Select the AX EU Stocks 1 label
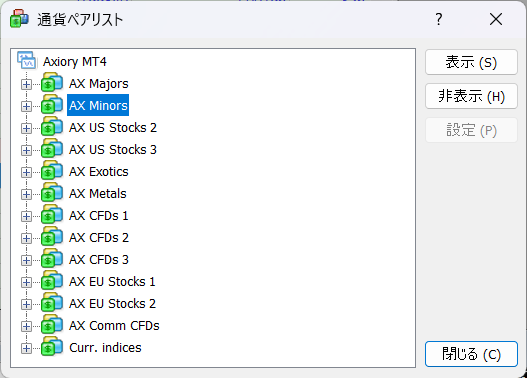 [112, 282]
